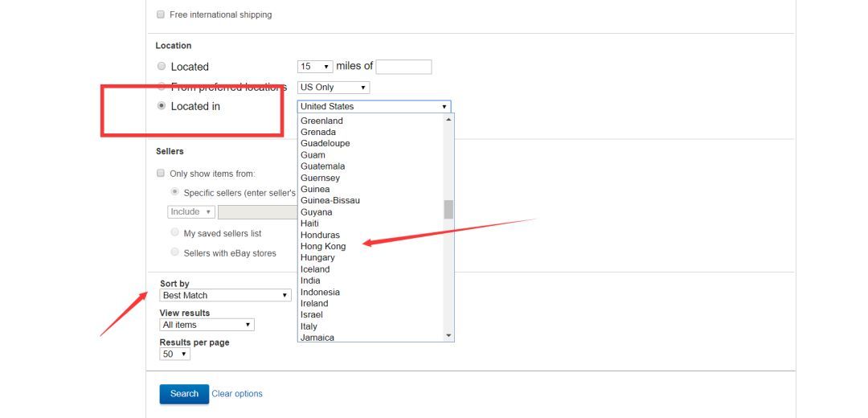Select the Located in radio button
The height and width of the screenshot is (418, 868).
pos(162,106)
